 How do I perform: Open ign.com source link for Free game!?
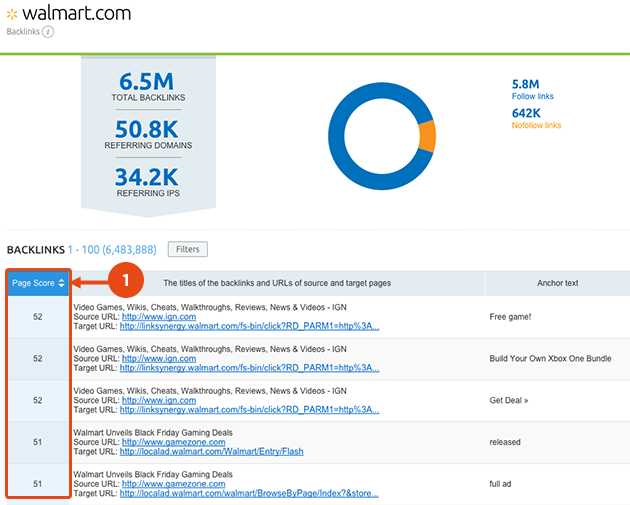tap(159, 317)
